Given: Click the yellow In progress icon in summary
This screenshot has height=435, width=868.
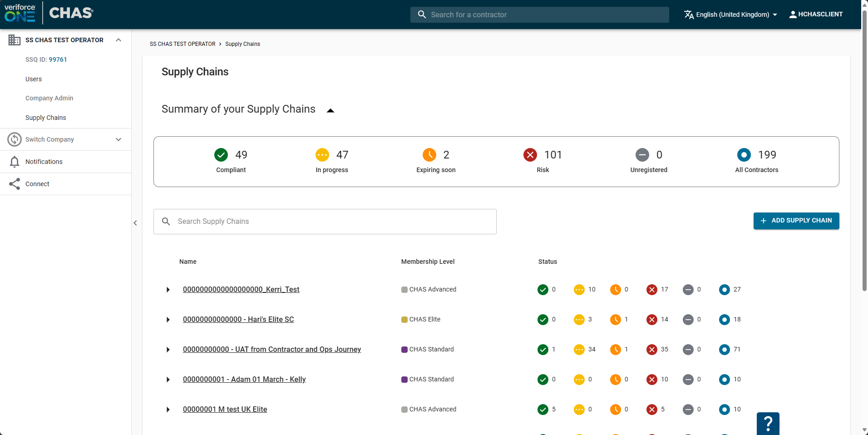Looking at the screenshot, I should pos(322,155).
